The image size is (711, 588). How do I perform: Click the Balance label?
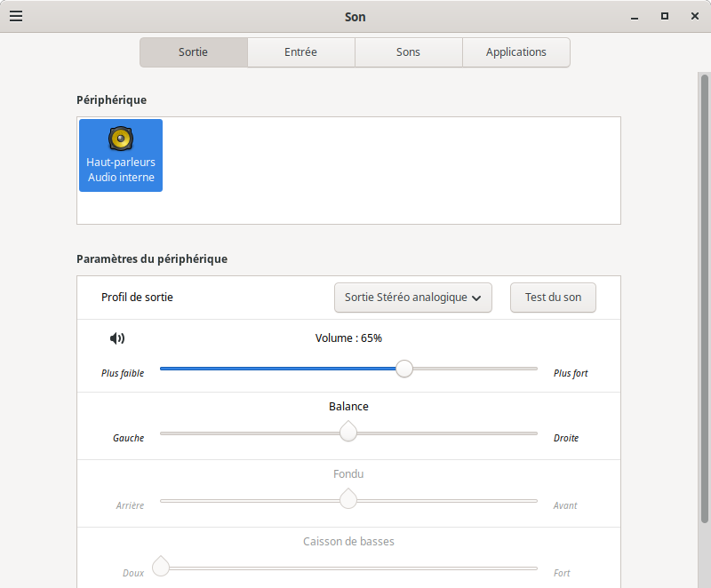click(x=348, y=406)
